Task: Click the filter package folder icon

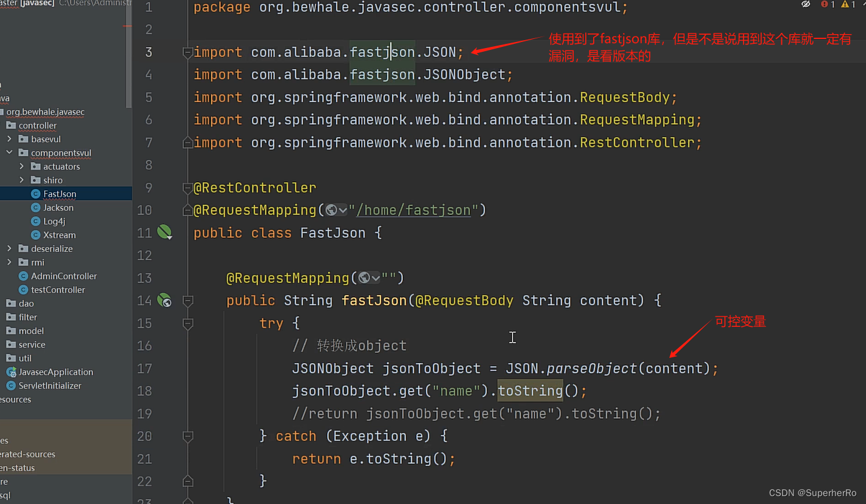Action: point(11,317)
